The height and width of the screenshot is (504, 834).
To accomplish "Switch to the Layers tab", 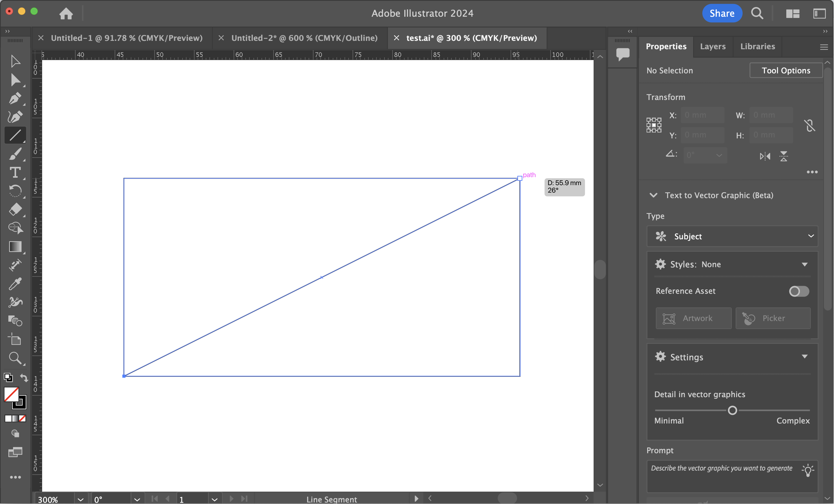I will click(x=712, y=47).
